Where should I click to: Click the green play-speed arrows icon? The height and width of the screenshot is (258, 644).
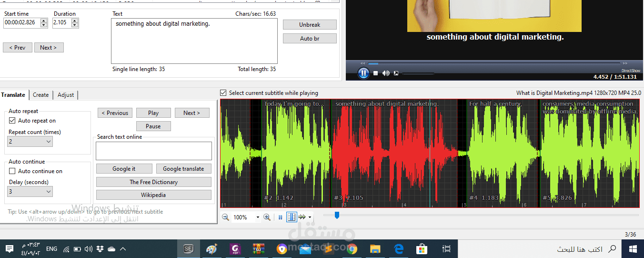302,217
